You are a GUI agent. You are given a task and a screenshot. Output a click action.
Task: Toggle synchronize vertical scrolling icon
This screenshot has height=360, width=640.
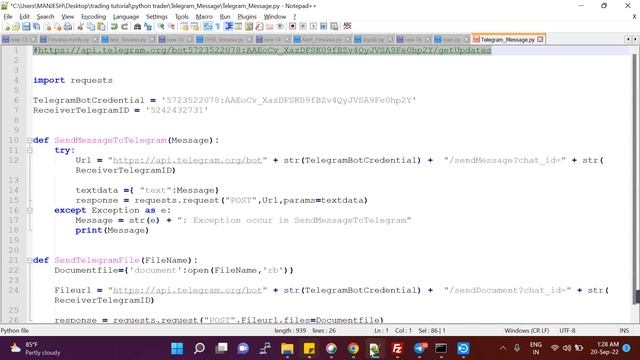(x=183, y=27)
